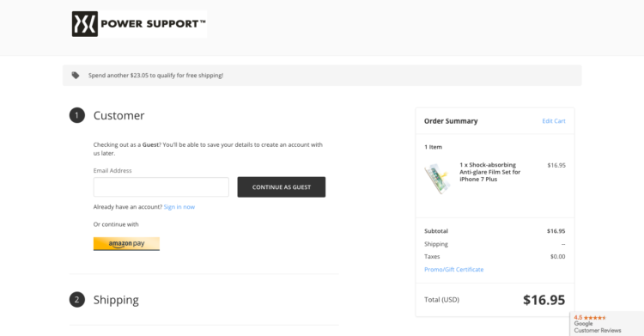Open the iPhone film product thumbnail
Image resolution: width=644 pixels, height=336 pixels.
(438, 179)
